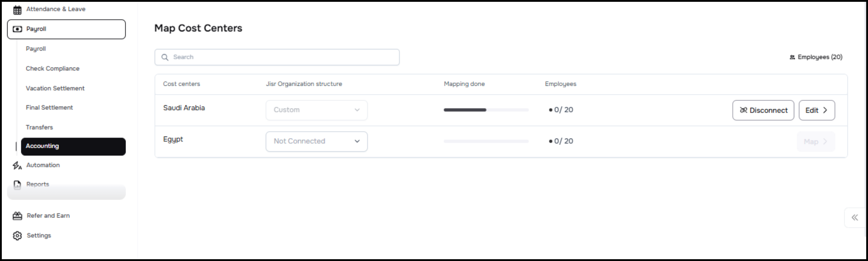Click the Refer and Earn gift icon
868x261 pixels.
(x=17, y=216)
